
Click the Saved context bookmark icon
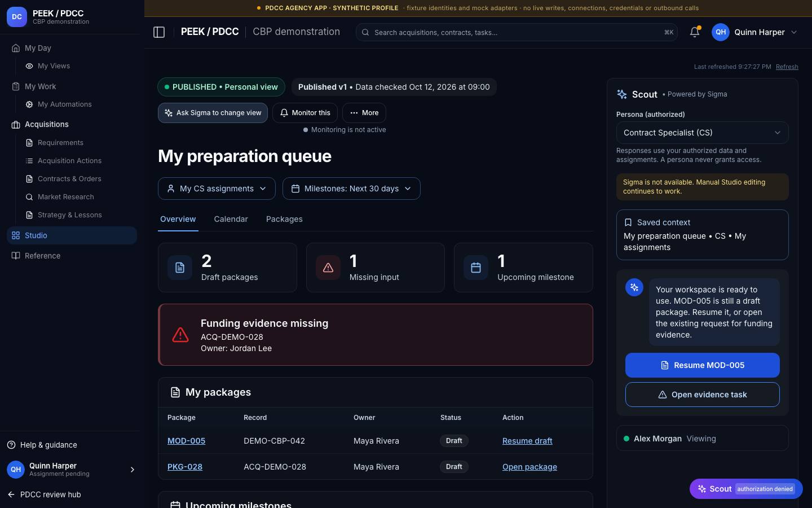pos(628,222)
